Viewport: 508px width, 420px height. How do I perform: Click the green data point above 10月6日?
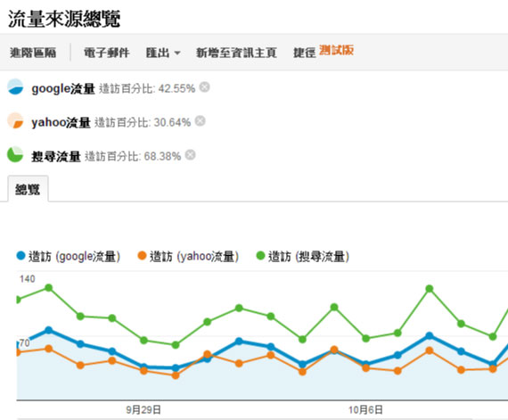[x=365, y=338]
